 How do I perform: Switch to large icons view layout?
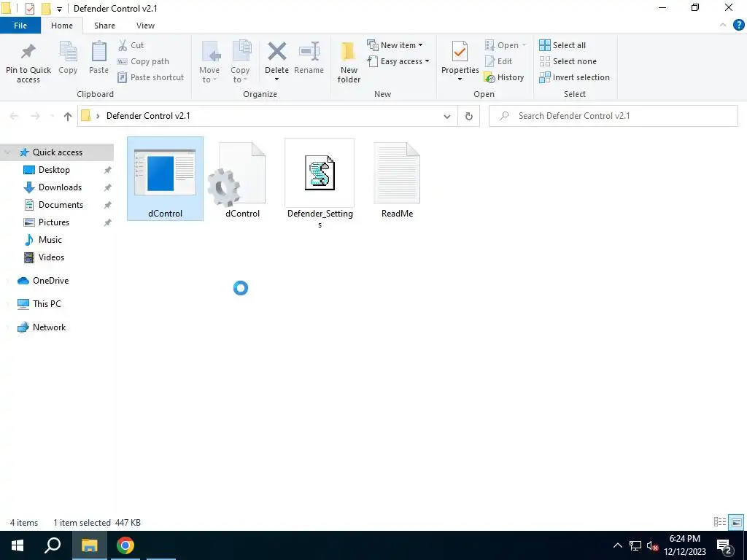pyautogui.click(x=737, y=522)
